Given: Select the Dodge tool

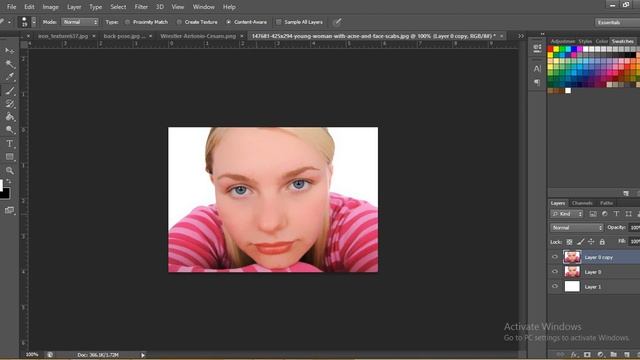Looking at the screenshot, I should point(9,130).
